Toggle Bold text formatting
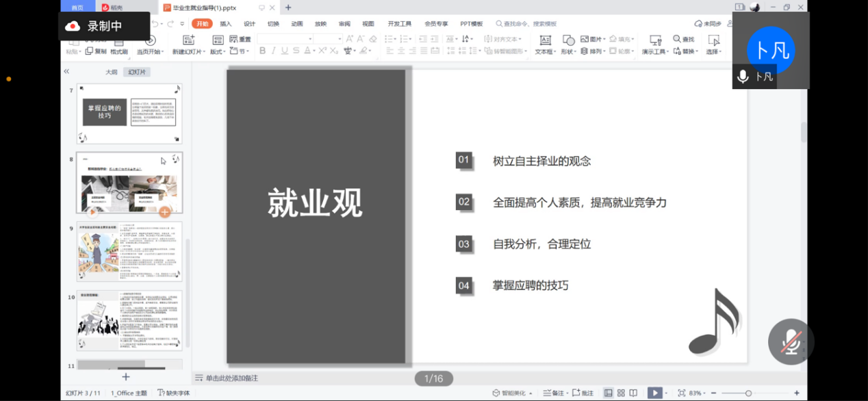This screenshot has height=401, width=868. (x=262, y=51)
